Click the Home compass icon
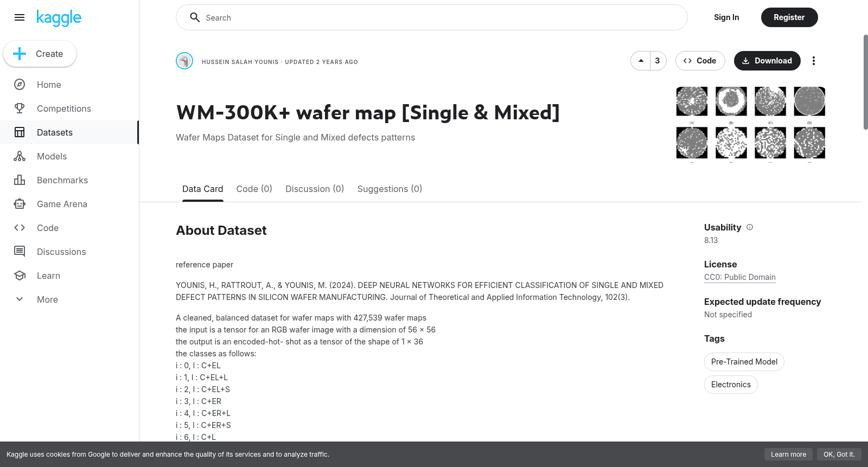 pos(20,85)
